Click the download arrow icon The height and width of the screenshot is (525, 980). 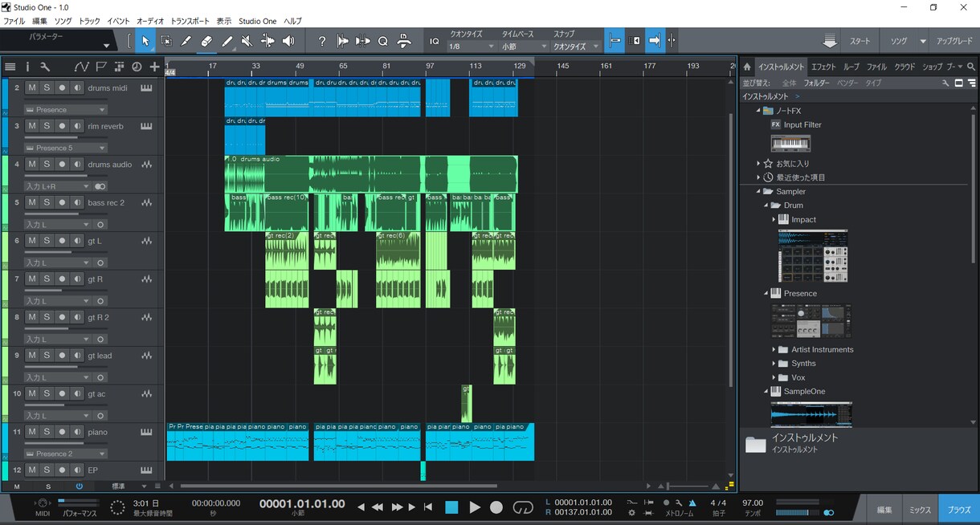[x=830, y=41]
